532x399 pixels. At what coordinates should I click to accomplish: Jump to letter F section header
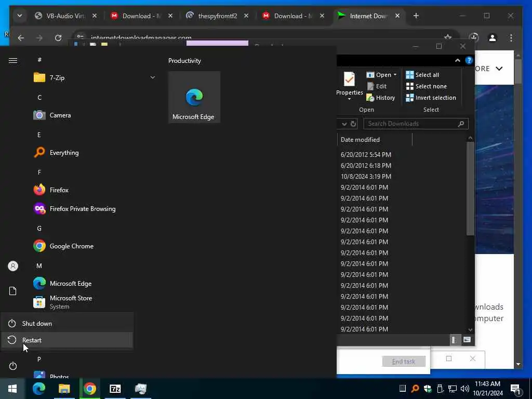coord(39,172)
